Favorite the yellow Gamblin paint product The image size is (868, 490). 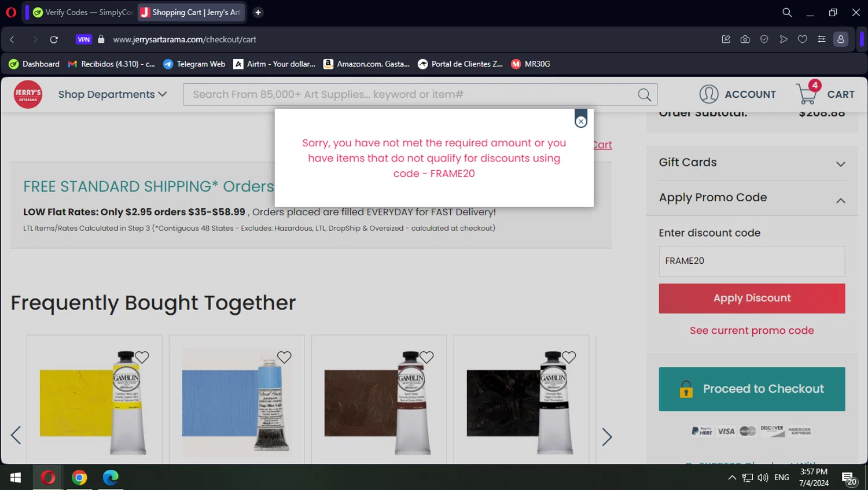(x=142, y=358)
